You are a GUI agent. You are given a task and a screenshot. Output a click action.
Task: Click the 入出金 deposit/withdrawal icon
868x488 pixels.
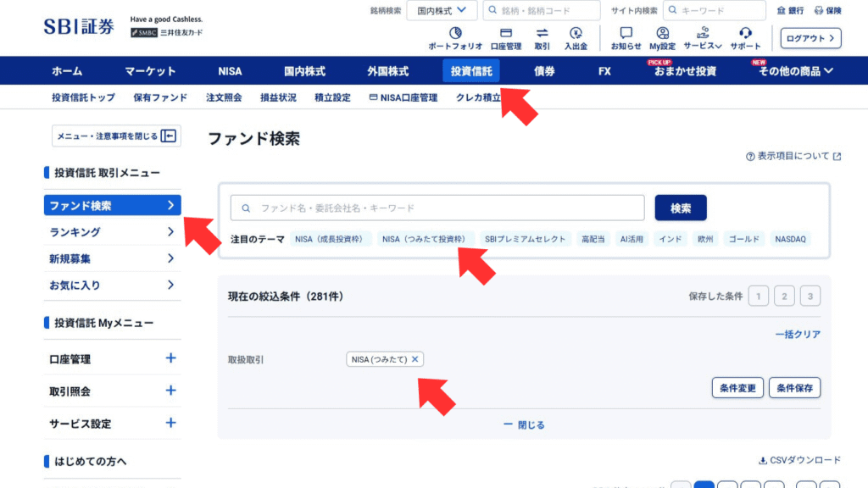[577, 38]
